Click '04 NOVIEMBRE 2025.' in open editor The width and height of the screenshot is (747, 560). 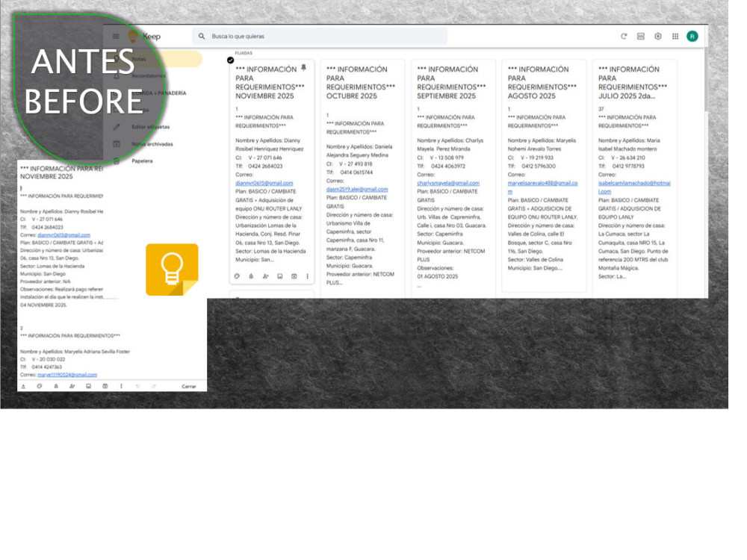tap(43, 305)
